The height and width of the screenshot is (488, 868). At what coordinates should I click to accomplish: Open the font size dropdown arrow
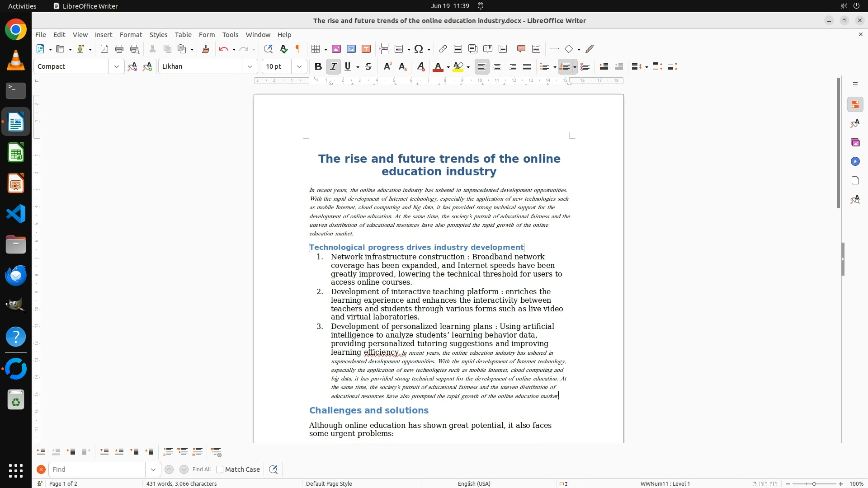point(299,66)
